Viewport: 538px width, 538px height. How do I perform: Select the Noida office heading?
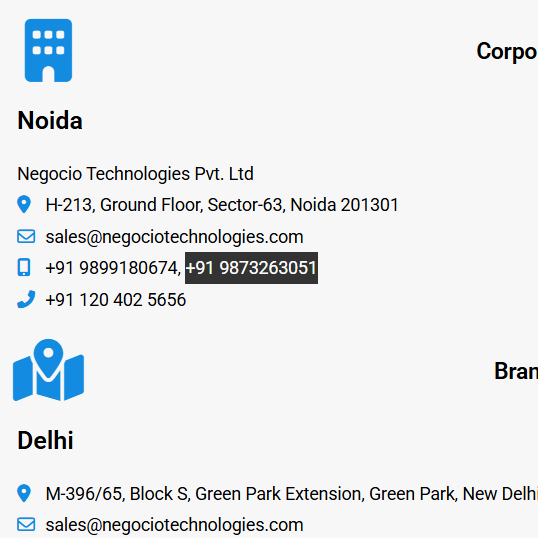coord(50,121)
